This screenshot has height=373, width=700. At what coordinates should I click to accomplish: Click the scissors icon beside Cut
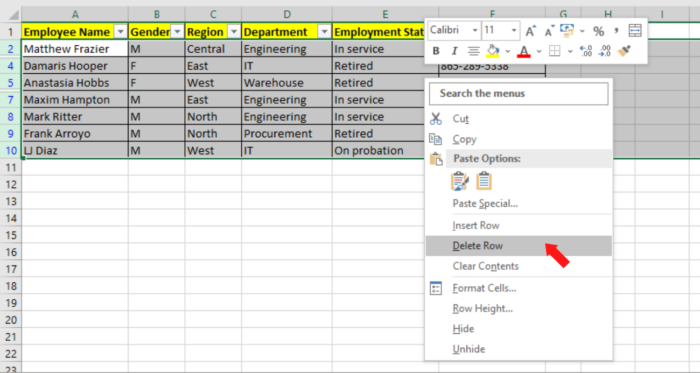(436, 119)
